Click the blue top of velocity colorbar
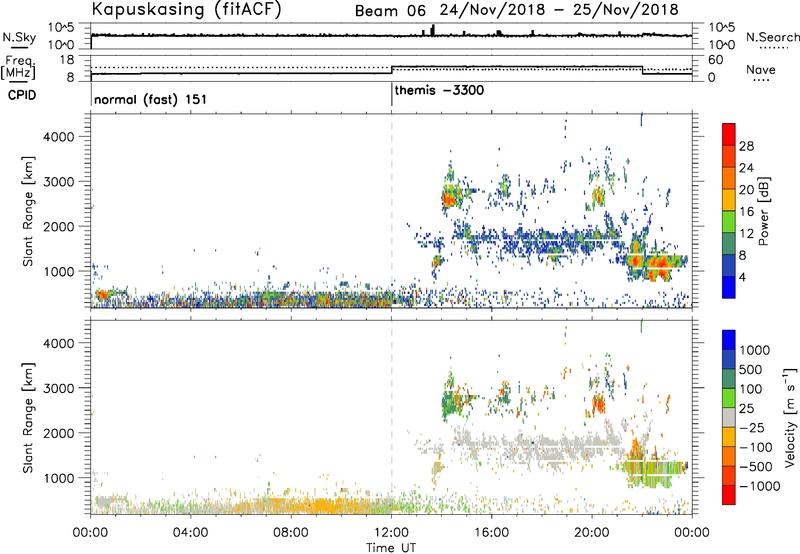Viewport: 800px width, 554px height. point(729,339)
